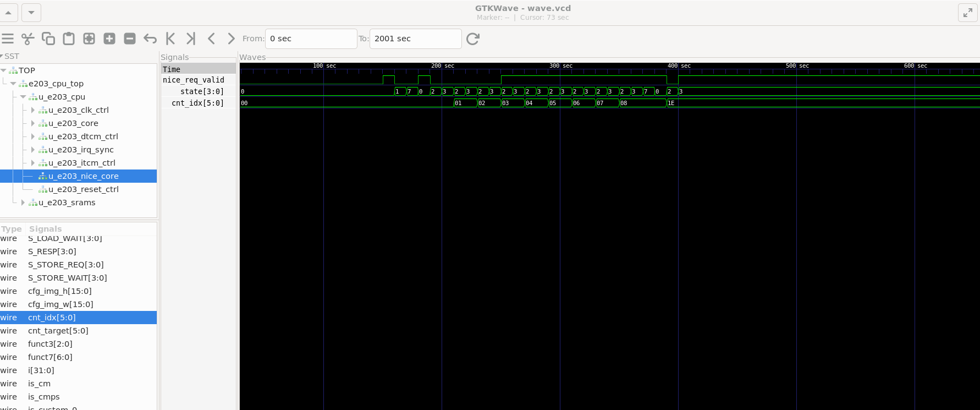Screen dimensions: 980x410
Task: Expand u_e203_srams node
Action: click(x=23, y=203)
